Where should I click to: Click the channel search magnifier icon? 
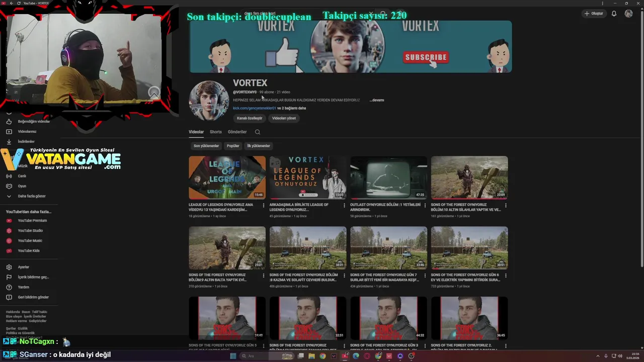click(x=257, y=132)
